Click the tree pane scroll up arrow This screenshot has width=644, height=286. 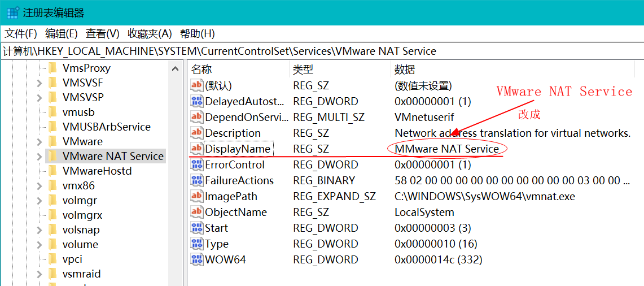point(176,69)
